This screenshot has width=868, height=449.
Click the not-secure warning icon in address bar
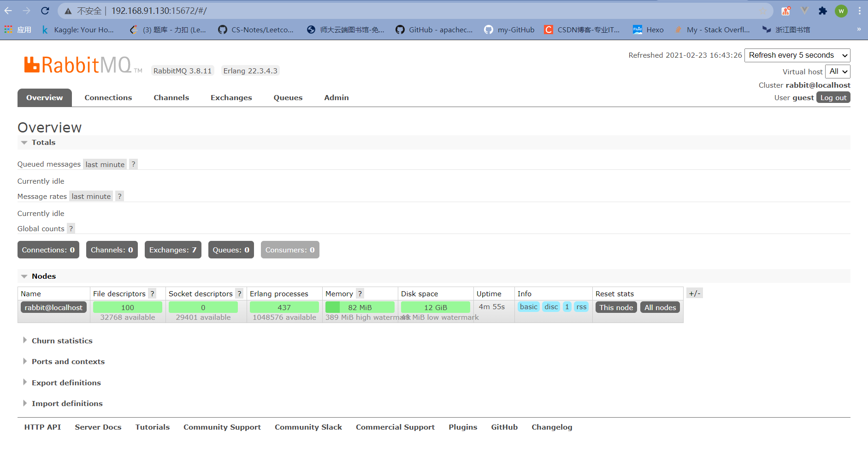pos(68,11)
